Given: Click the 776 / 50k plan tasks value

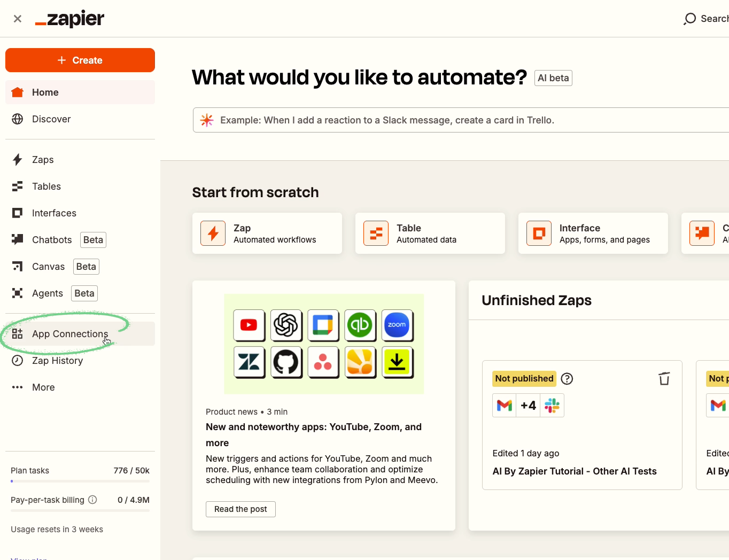Looking at the screenshot, I should tap(131, 471).
